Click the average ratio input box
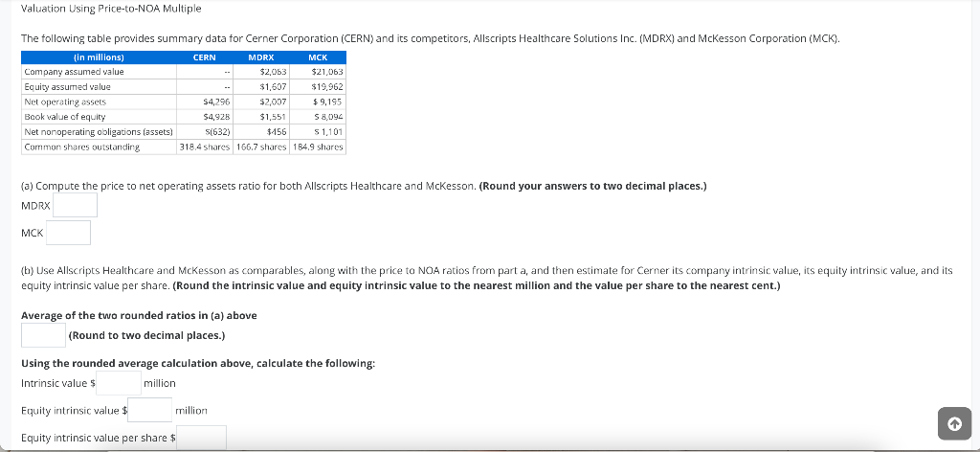980x452 pixels. [44, 335]
